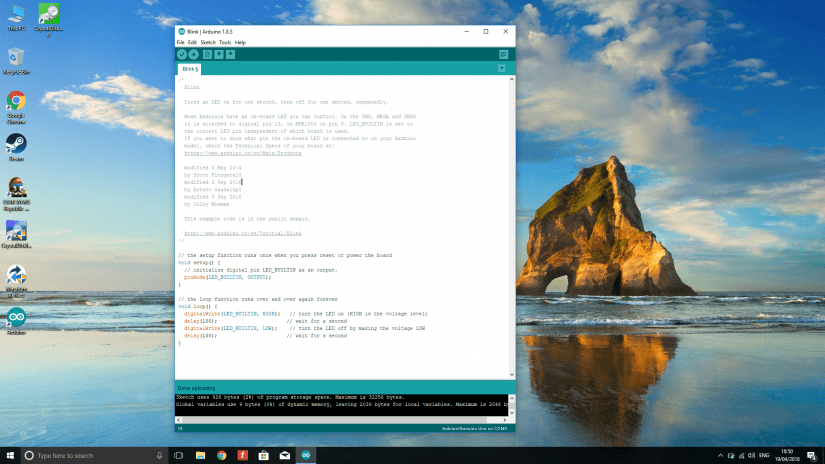Expand the tab options dropdown arrow
The width and height of the screenshot is (825, 464).
(502, 68)
